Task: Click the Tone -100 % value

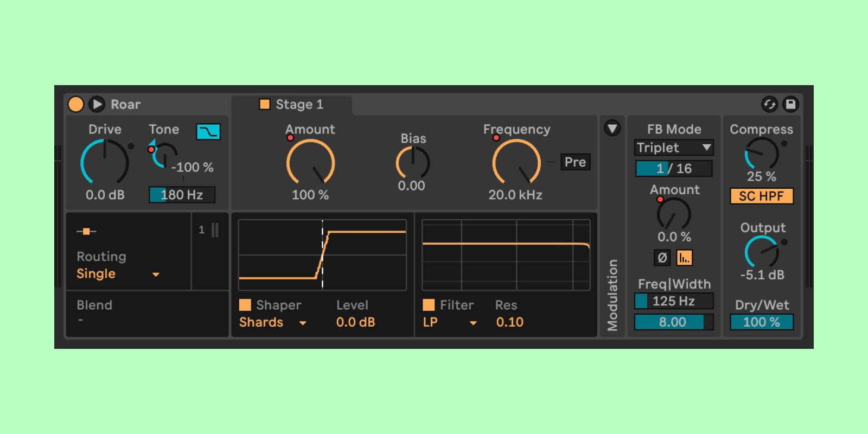Action: click(x=193, y=167)
